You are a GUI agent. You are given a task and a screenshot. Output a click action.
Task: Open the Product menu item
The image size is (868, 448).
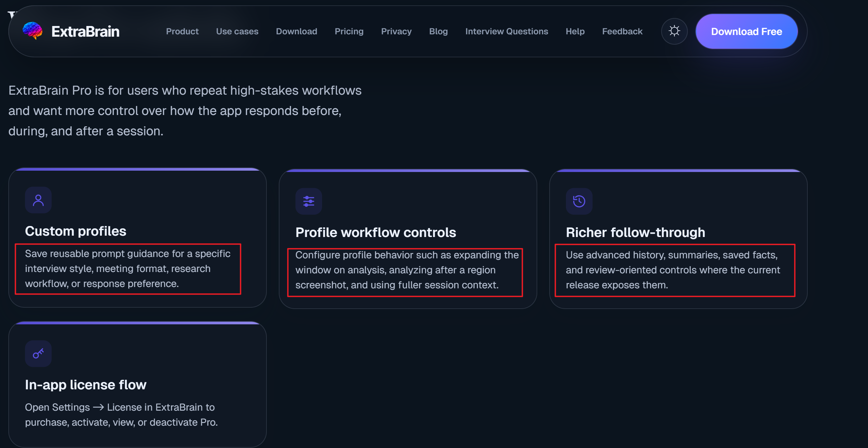[x=182, y=31]
